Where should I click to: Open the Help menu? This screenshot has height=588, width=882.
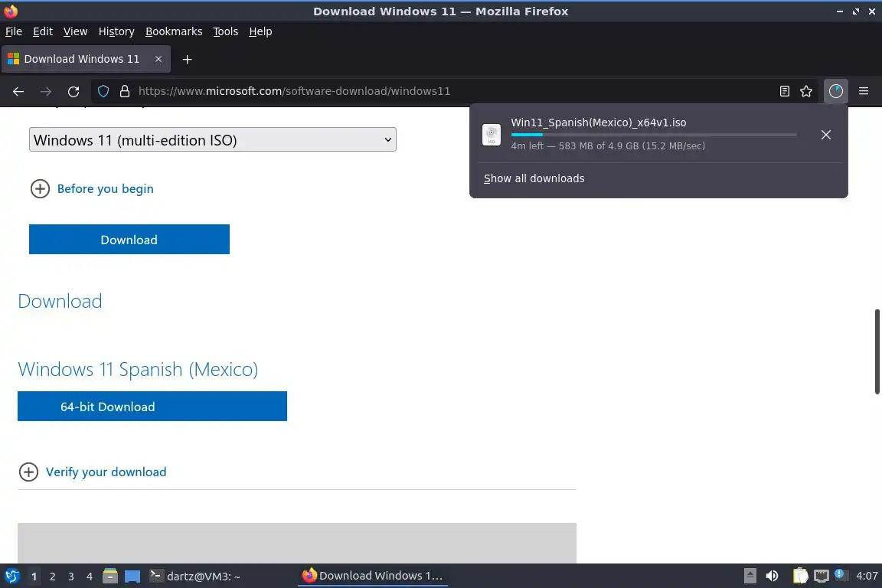(x=260, y=31)
